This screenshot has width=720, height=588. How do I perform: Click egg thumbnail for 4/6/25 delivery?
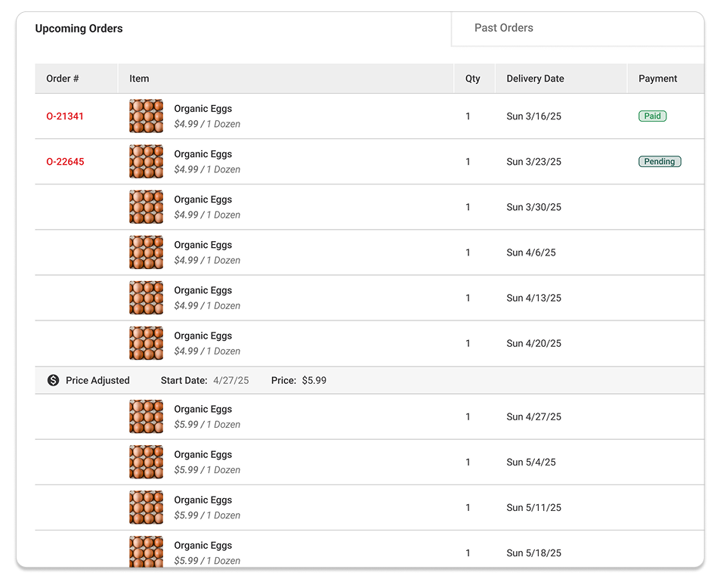[x=146, y=252]
